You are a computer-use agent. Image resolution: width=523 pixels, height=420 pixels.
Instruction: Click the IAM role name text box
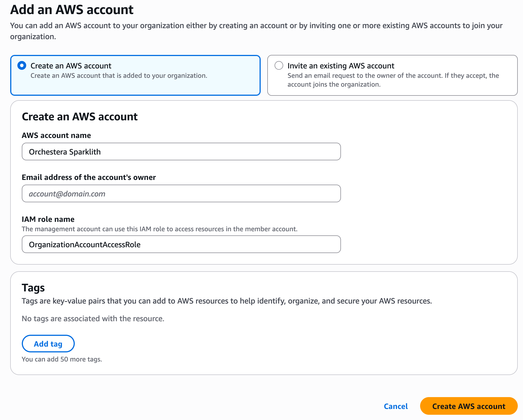[181, 244]
